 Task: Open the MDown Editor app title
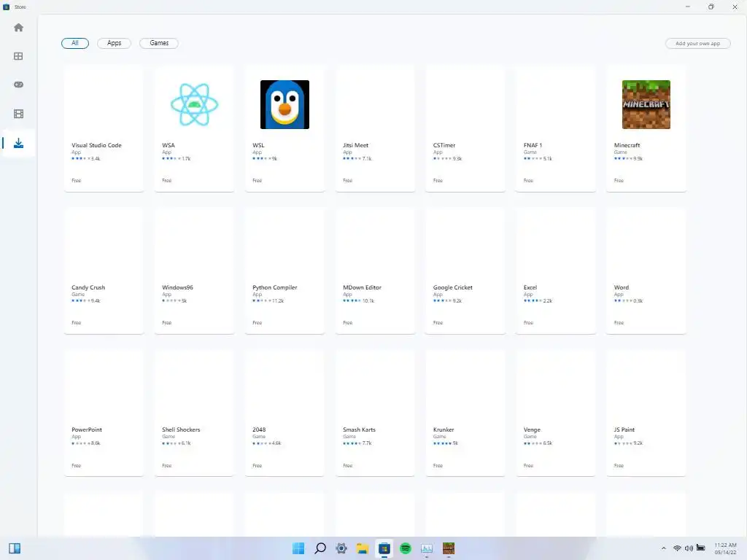tap(362, 287)
